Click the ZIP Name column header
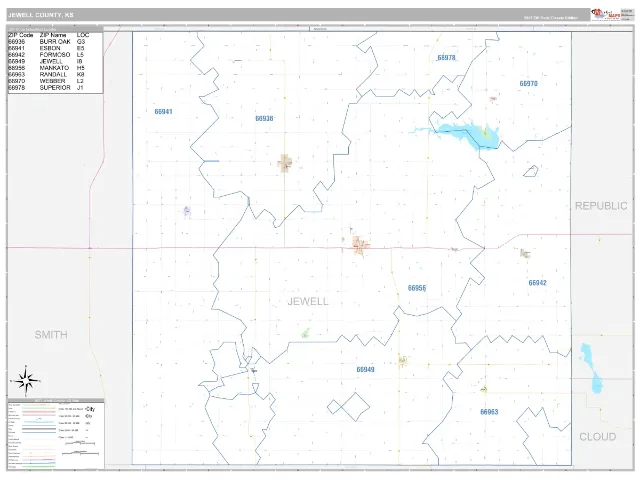The image size is (640, 480). coord(53,35)
